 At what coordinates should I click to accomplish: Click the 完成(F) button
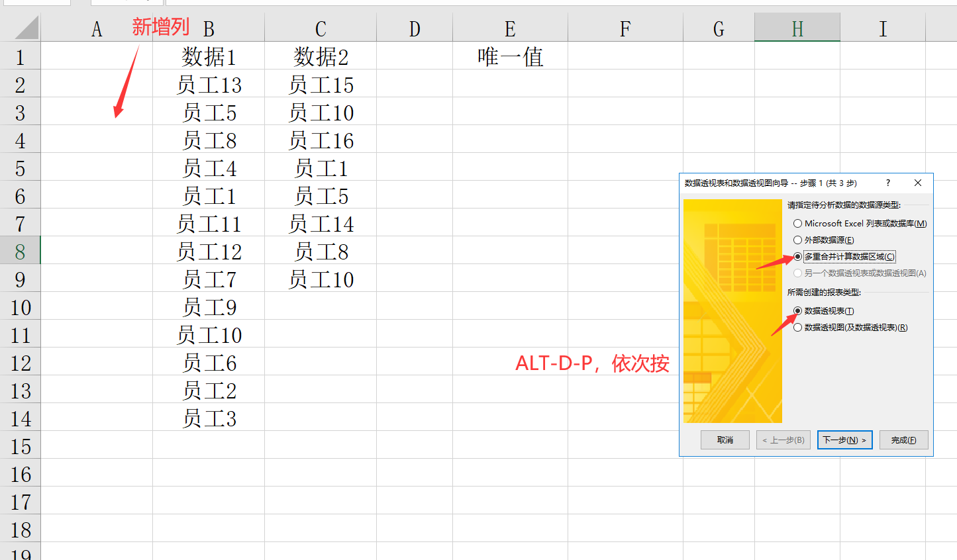click(x=904, y=440)
